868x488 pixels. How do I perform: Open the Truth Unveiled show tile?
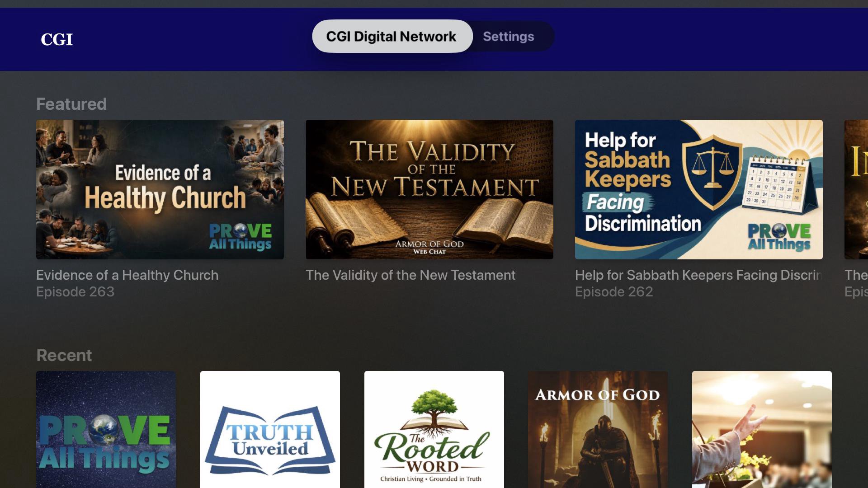tap(270, 429)
